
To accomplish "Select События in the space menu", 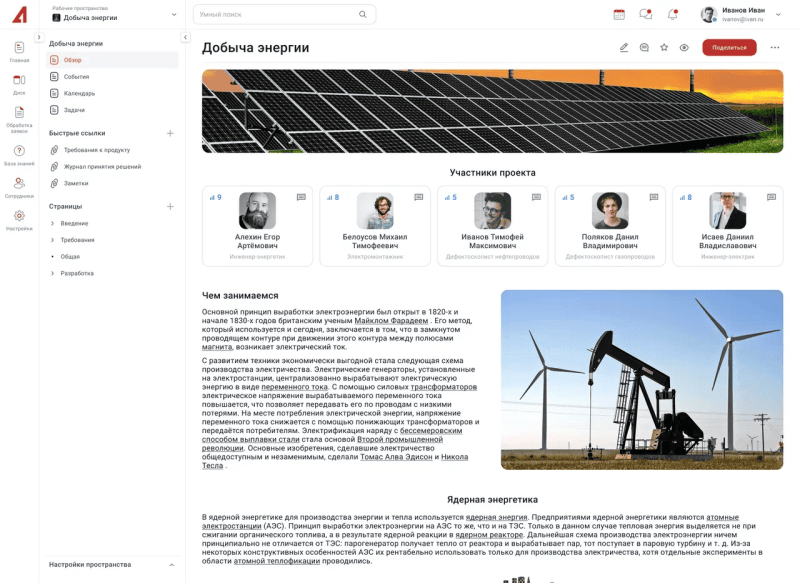I will (76, 77).
